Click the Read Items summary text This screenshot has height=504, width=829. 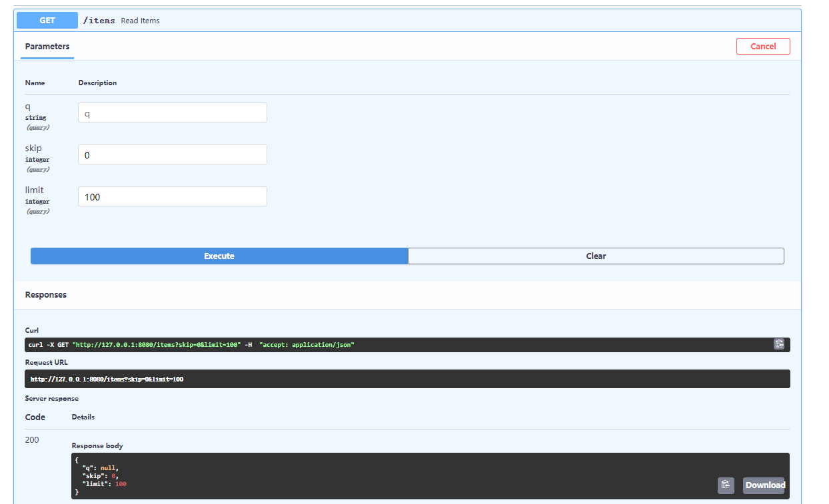click(x=140, y=21)
